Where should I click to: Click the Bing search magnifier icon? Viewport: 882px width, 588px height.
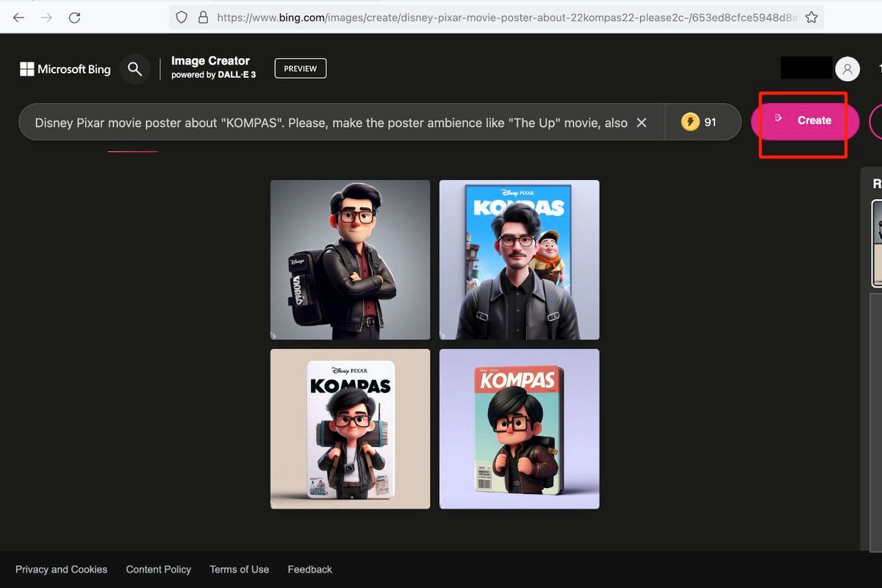[135, 69]
